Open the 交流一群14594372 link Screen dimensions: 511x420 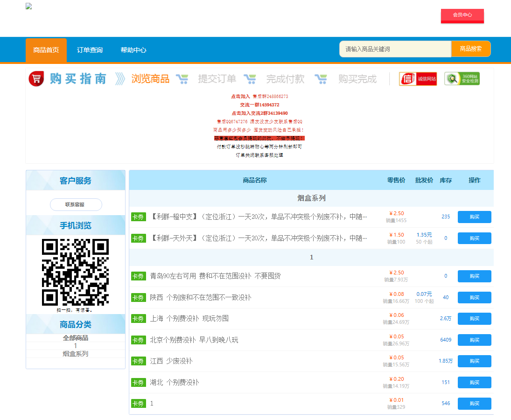(259, 105)
